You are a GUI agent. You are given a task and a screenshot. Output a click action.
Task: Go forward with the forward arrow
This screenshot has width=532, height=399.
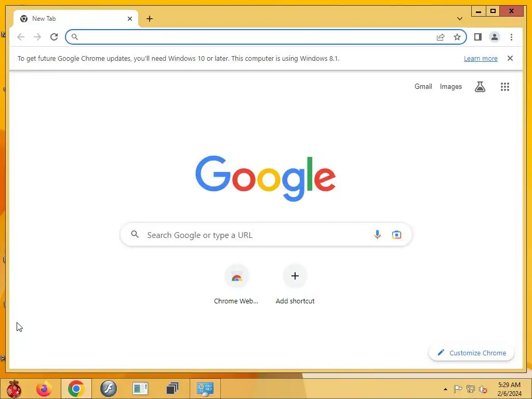[x=37, y=37]
